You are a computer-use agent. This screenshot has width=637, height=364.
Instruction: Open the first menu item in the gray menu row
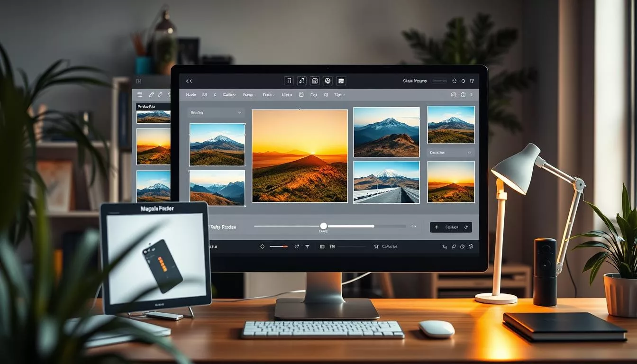point(191,95)
